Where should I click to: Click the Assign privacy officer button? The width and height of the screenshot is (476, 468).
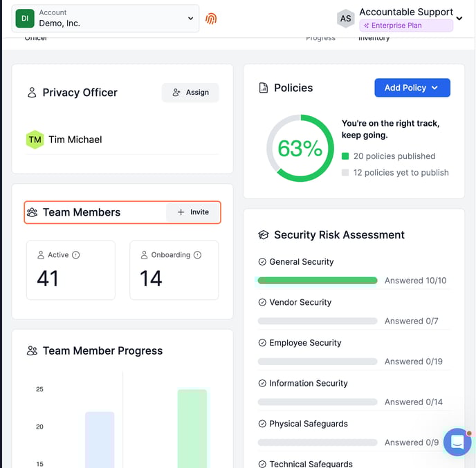[x=190, y=92]
